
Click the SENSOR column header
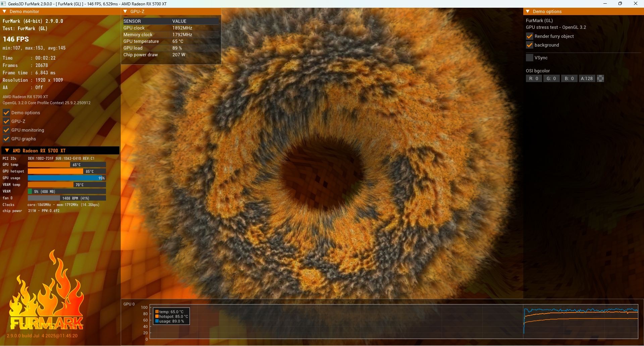click(x=132, y=21)
